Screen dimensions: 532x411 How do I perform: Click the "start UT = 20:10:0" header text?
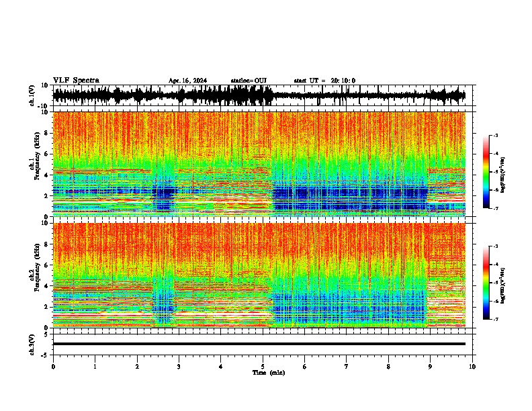[324, 81]
